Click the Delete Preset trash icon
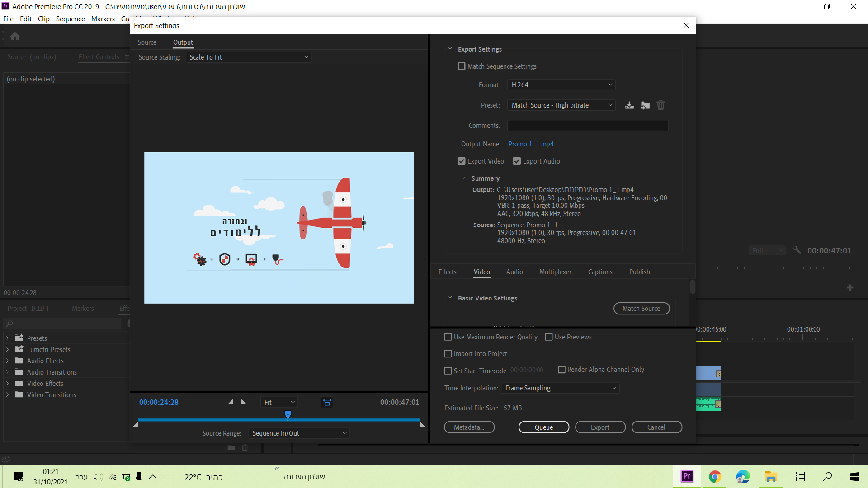The height and width of the screenshot is (488, 868). point(660,105)
